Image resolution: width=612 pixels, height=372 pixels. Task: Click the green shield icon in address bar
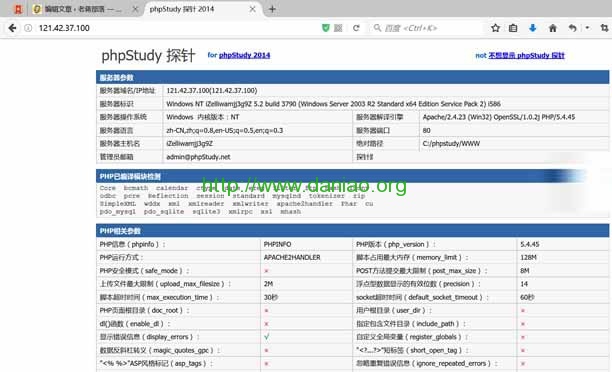pyautogui.click(x=326, y=28)
